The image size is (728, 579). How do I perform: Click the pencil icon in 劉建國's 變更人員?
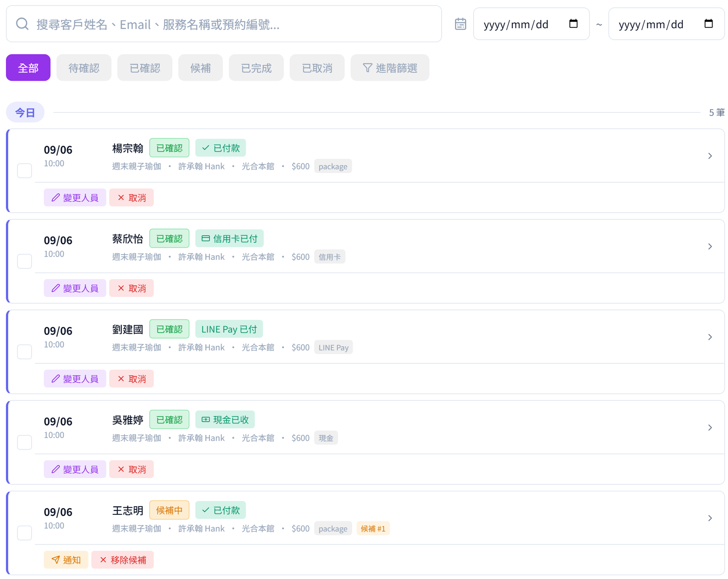coord(56,378)
